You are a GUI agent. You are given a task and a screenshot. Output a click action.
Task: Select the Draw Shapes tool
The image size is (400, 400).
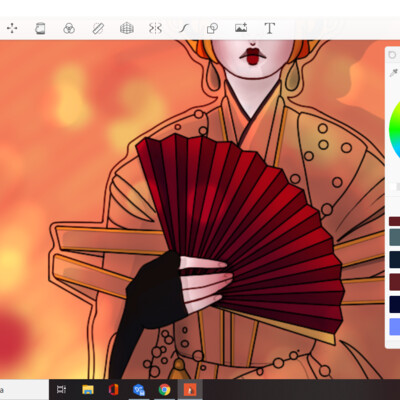[x=212, y=28]
